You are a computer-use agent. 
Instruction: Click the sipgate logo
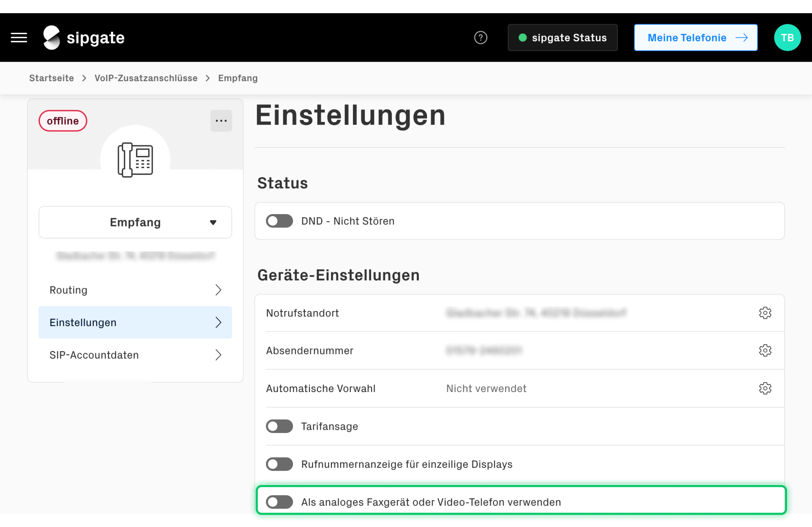[x=84, y=37]
